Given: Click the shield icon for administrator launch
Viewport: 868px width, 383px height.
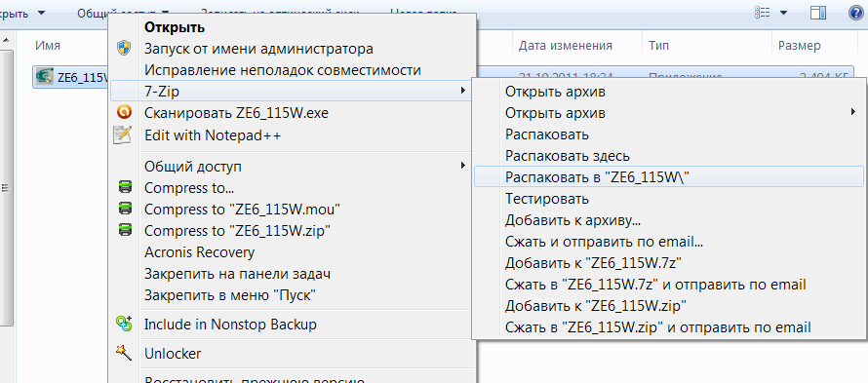Looking at the screenshot, I should click(x=124, y=48).
